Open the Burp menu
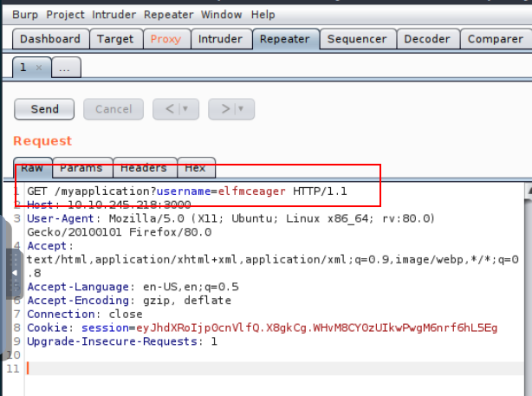This screenshot has width=532, height=396. (24, 15)
